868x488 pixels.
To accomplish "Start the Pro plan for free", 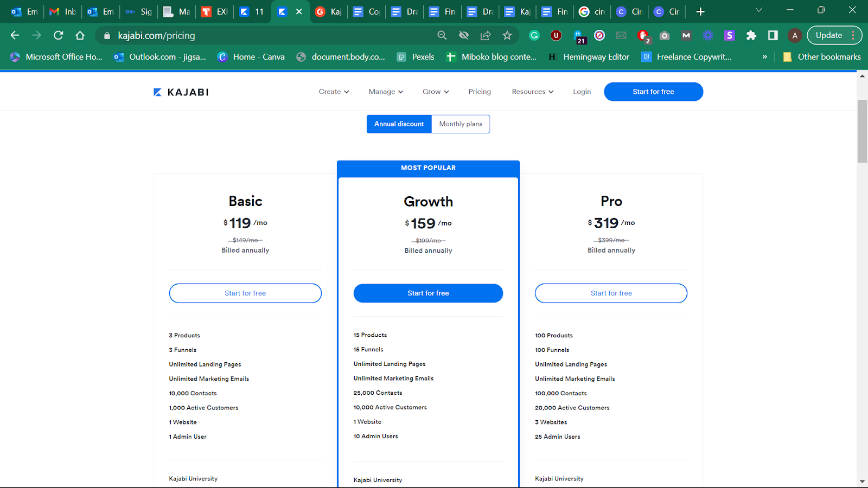I will [611, 293].
